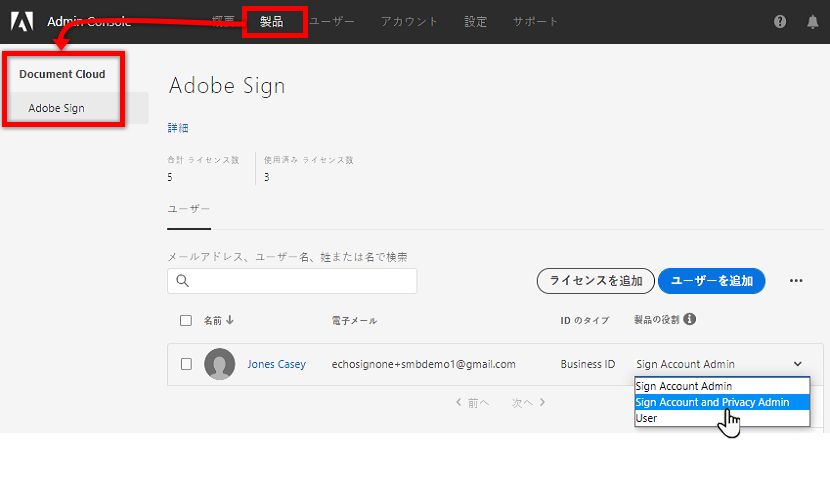Open the 概要 tab
The image size is (830, 498).
pyautogui.click(x=223, y=22)
